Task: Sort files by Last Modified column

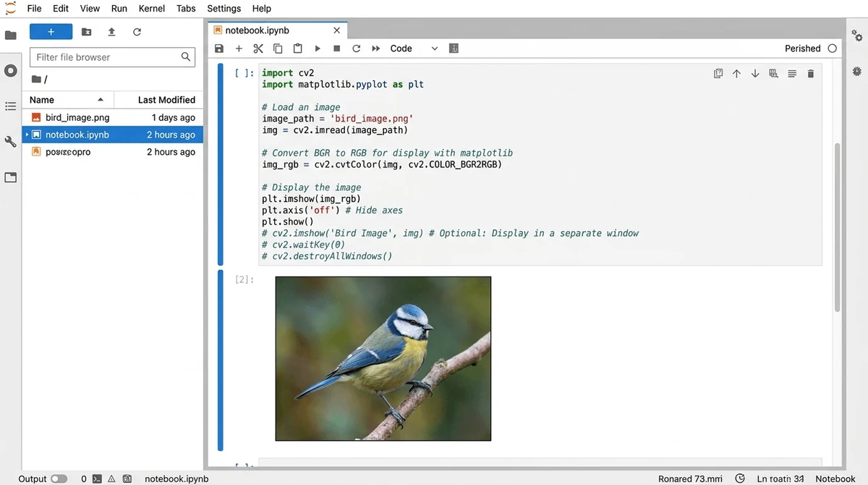Action: point(157,100)
